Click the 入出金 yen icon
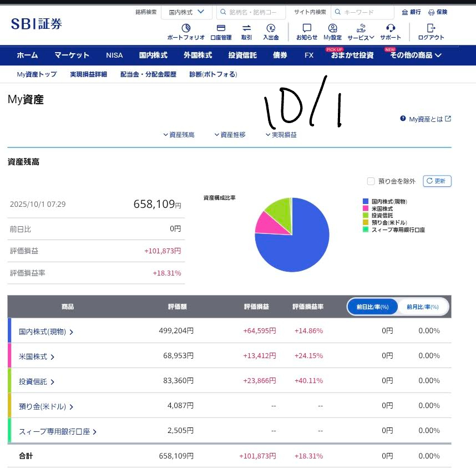 (x=271, y=28)
